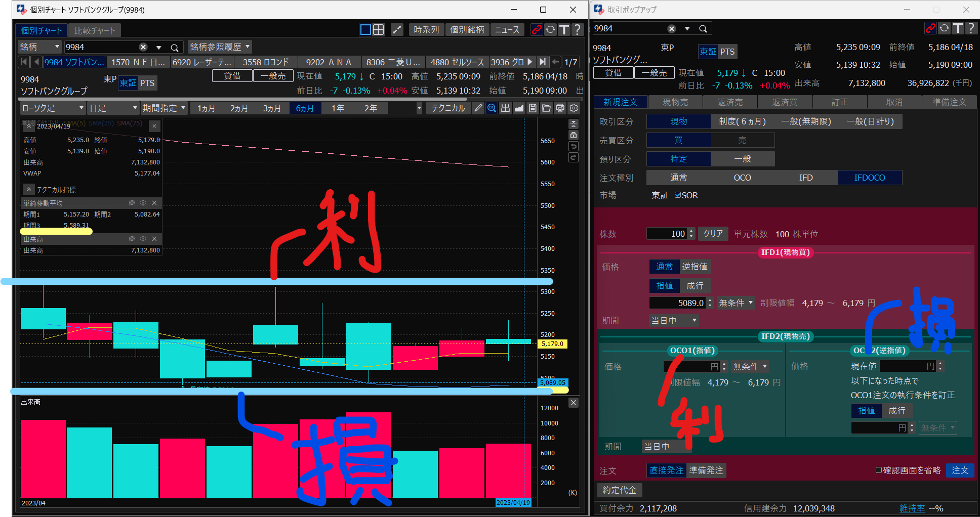Switch to the 比較チャート tab
The width and height of the screenshot is (980, 517).
point(94,30)
